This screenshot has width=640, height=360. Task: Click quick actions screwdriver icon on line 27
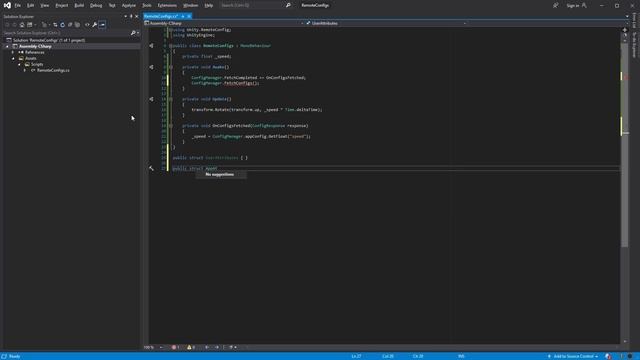click(151, 168)
